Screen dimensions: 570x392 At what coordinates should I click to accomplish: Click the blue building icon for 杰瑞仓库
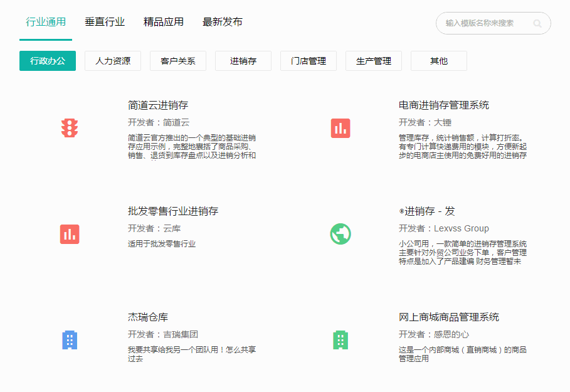(70, 340)
